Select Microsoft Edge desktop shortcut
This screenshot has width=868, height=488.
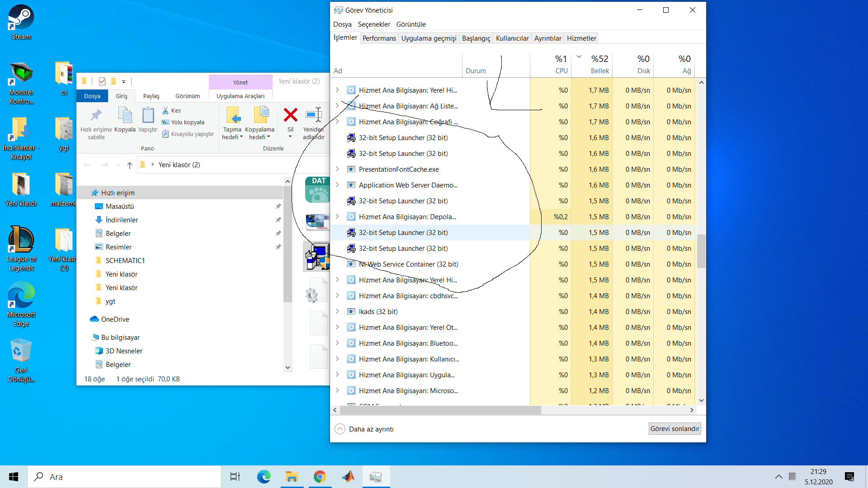[x=21, y=304]
